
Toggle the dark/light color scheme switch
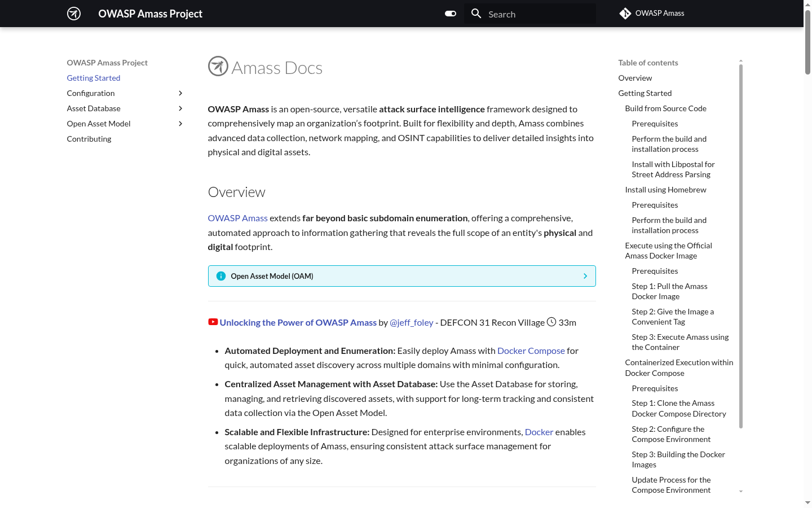pyautogui.click(x=451, y=14)
